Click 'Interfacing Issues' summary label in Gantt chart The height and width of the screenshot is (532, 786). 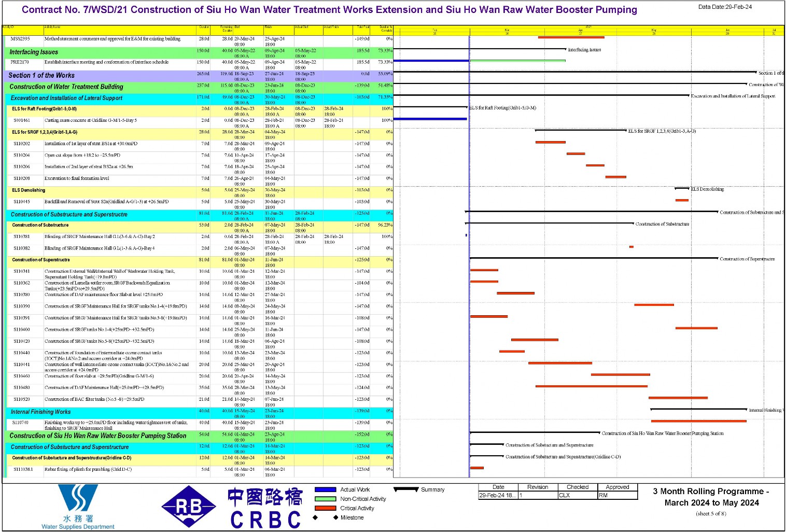tap(584, 50)
